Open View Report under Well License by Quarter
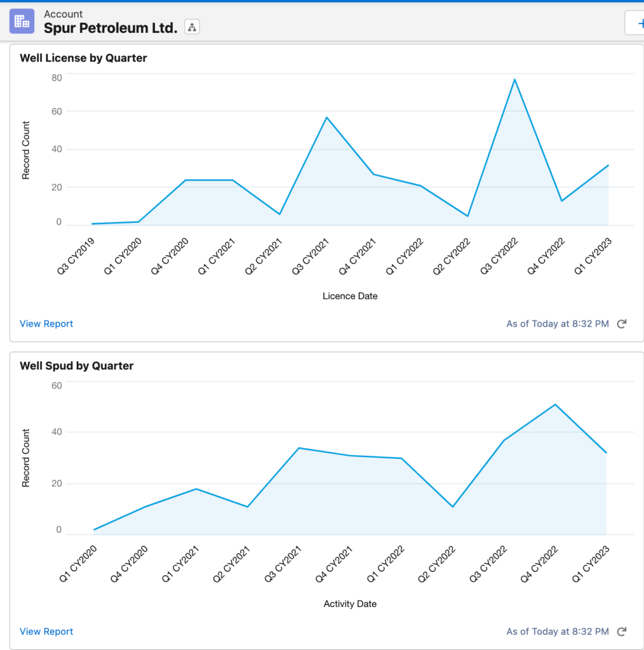 (46, 324)
